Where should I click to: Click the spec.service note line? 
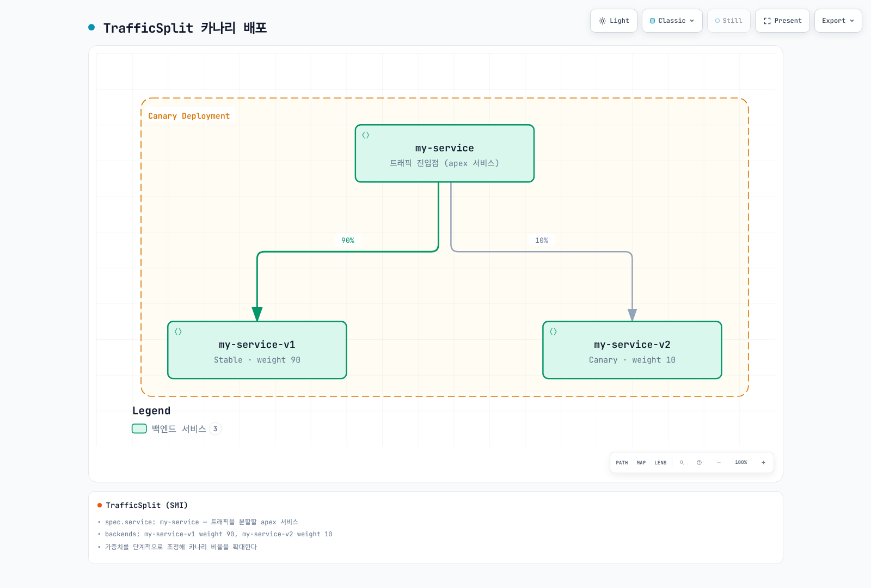point(201,522)
